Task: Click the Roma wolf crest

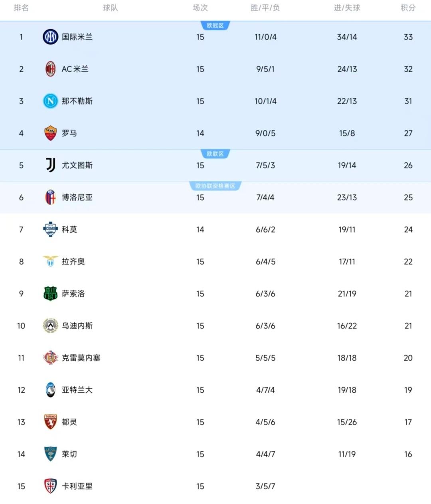Action: coord(50,133)
